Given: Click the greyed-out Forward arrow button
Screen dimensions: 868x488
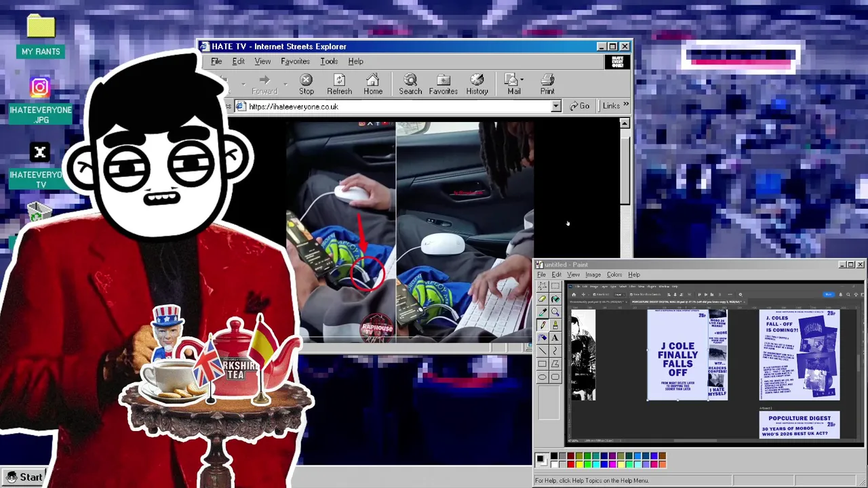Looking at the screenshot, I should [x=264, y=84].
